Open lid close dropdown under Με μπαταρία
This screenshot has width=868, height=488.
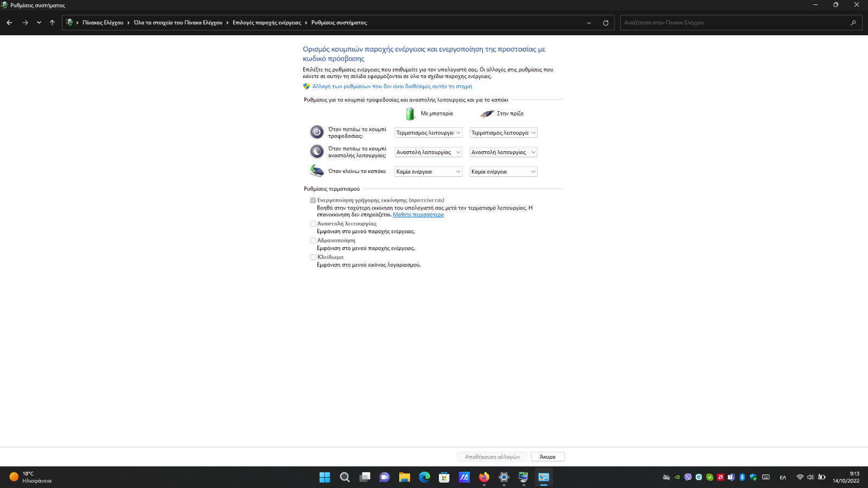[x=428, y=172]
